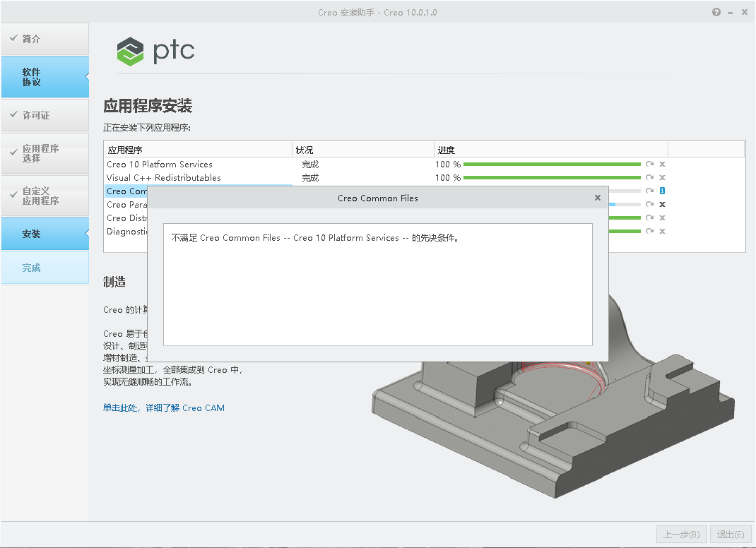This screenshot has width=756, height=548.
Task: Open link 单击此处, 详细了解 Creo CAM
Action: click(x=163, y=407)
